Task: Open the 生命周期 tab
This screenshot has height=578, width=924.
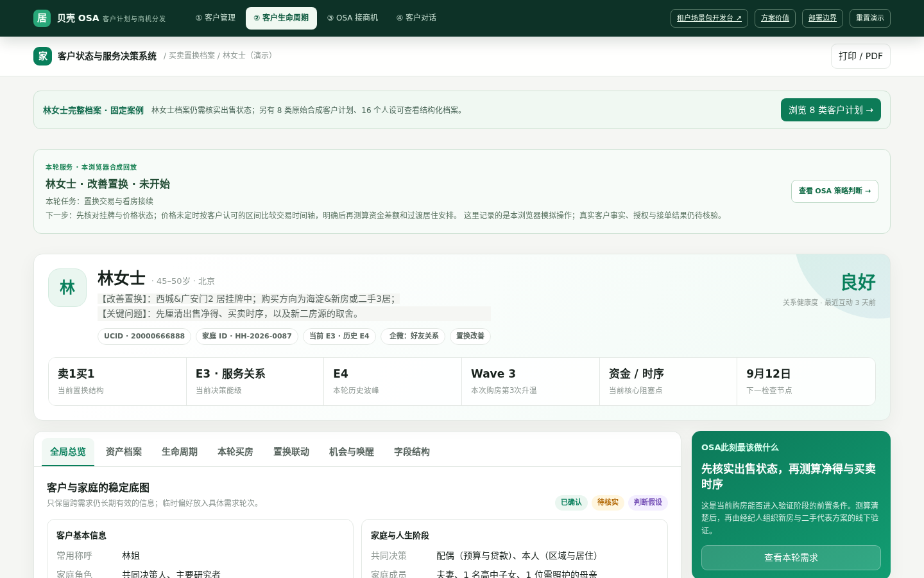Action: [x=180, y=451]
